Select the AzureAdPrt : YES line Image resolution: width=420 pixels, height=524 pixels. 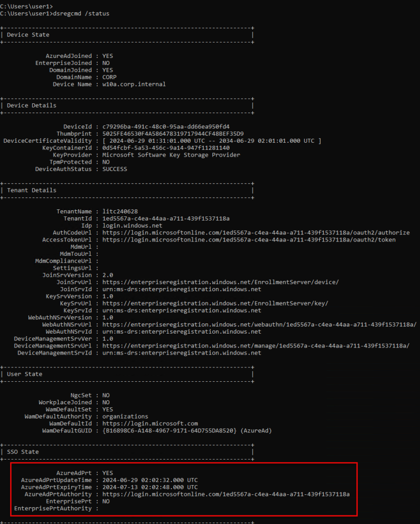pyautogui.click(x=84, y=473)
